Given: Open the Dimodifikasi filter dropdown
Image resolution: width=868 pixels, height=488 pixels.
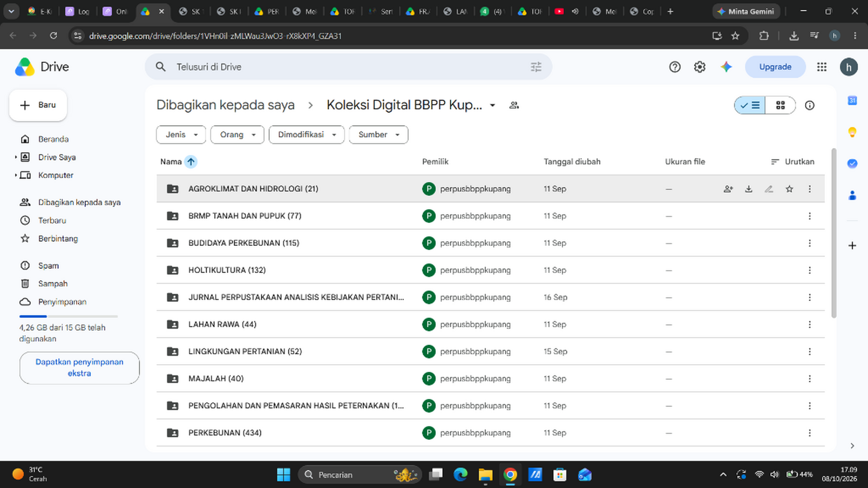Looking at the screenshot, I should [x=307, y=135].
